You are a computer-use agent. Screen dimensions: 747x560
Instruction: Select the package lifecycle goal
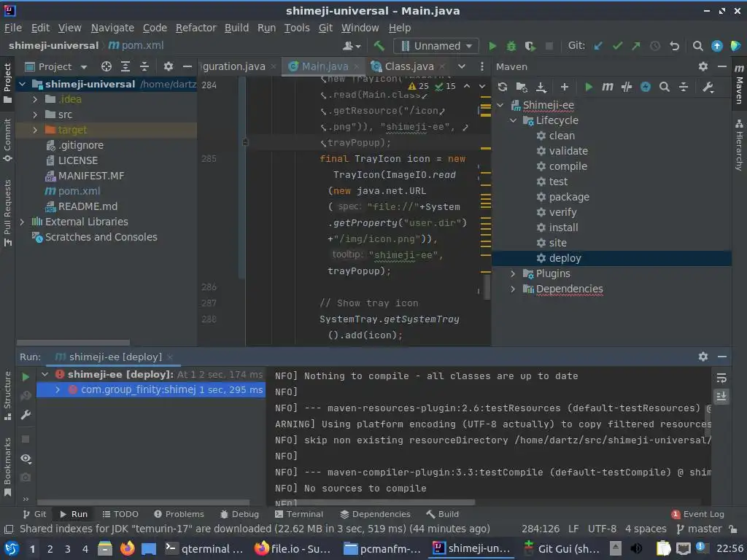coord(569,197)
